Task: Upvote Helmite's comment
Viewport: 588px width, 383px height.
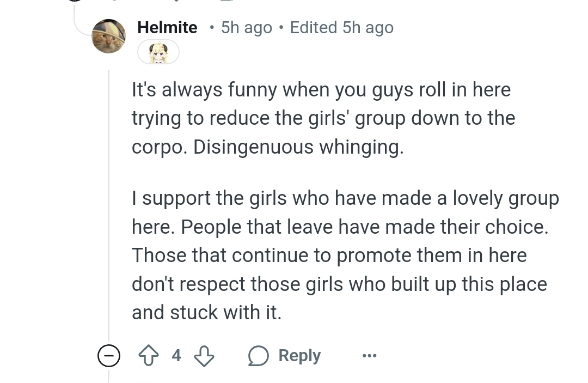Action: pyautogui.click(x=149, y=355)
